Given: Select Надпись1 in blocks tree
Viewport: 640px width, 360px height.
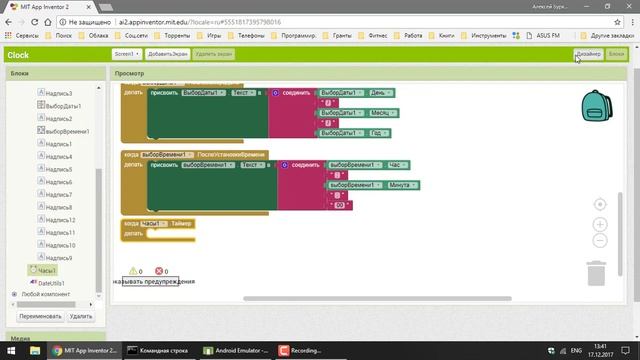Looking at the screenshot, I should pyautogui.click(x=55, y=144).
